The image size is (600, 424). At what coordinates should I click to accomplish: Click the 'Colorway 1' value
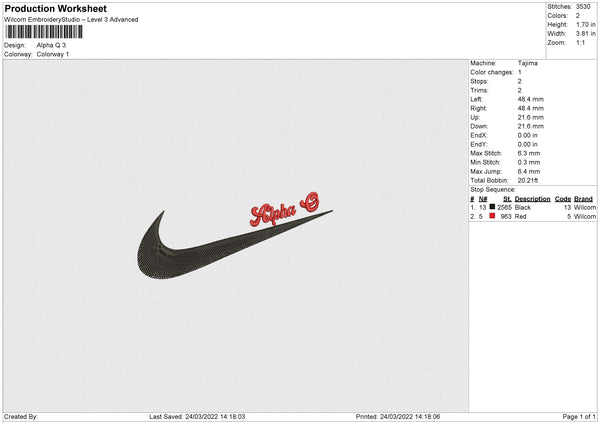click(53, 54)
